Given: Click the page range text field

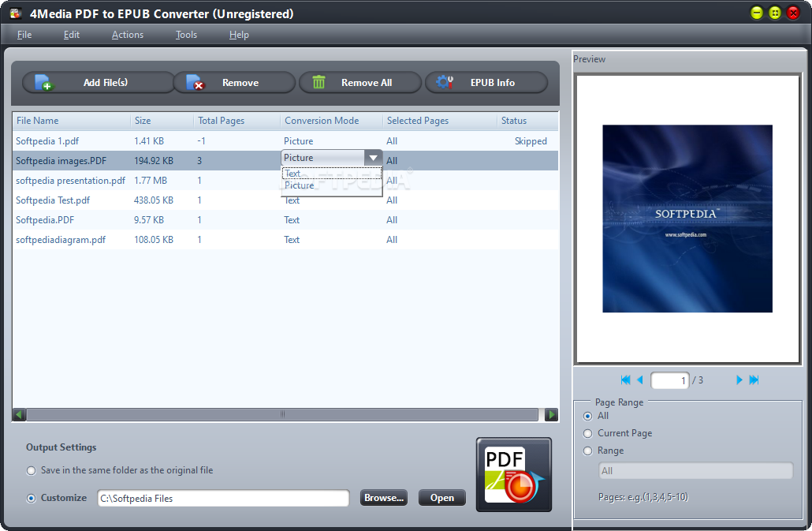Looking at the screenshot, I should (x=695, y=470).
